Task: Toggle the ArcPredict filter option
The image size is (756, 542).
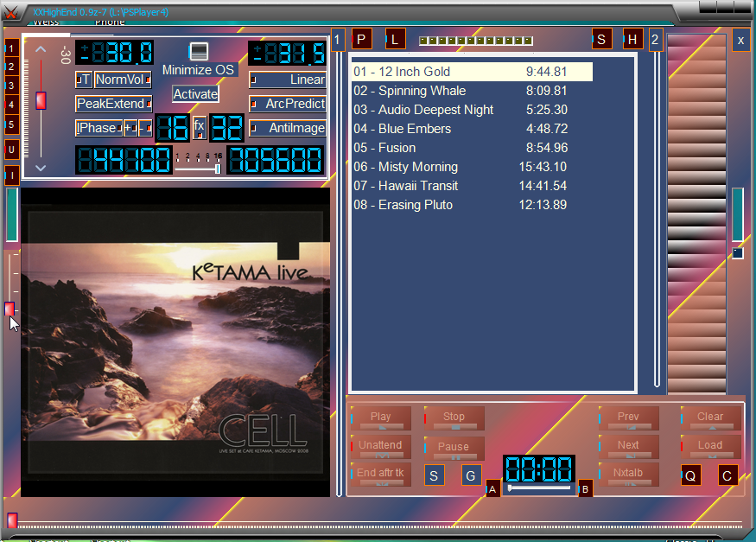Action: point(288,104)
